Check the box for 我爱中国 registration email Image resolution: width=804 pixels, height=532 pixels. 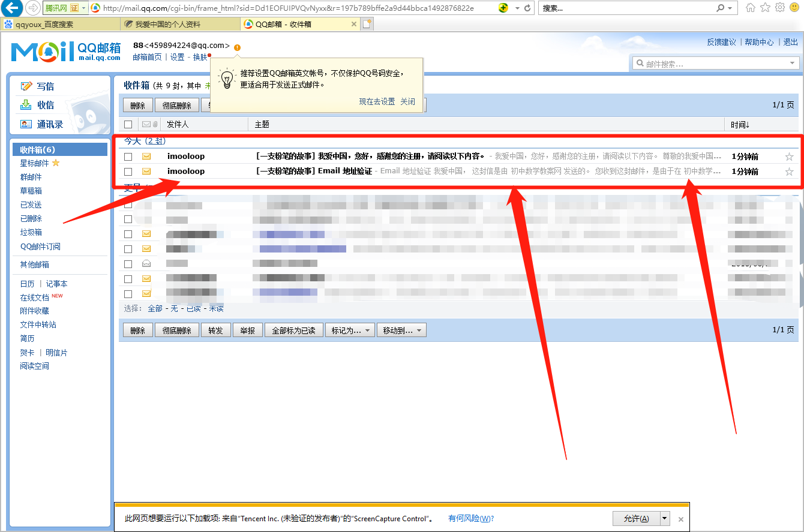(128, 157)
